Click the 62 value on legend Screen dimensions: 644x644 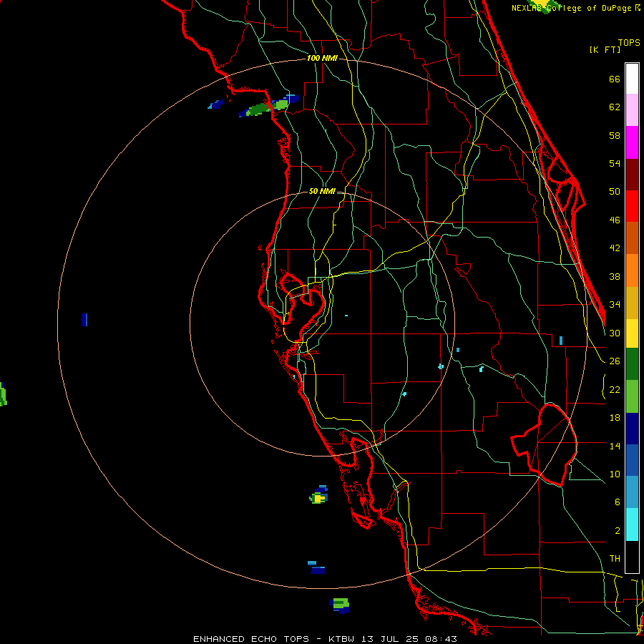click(x=615, y=107)
